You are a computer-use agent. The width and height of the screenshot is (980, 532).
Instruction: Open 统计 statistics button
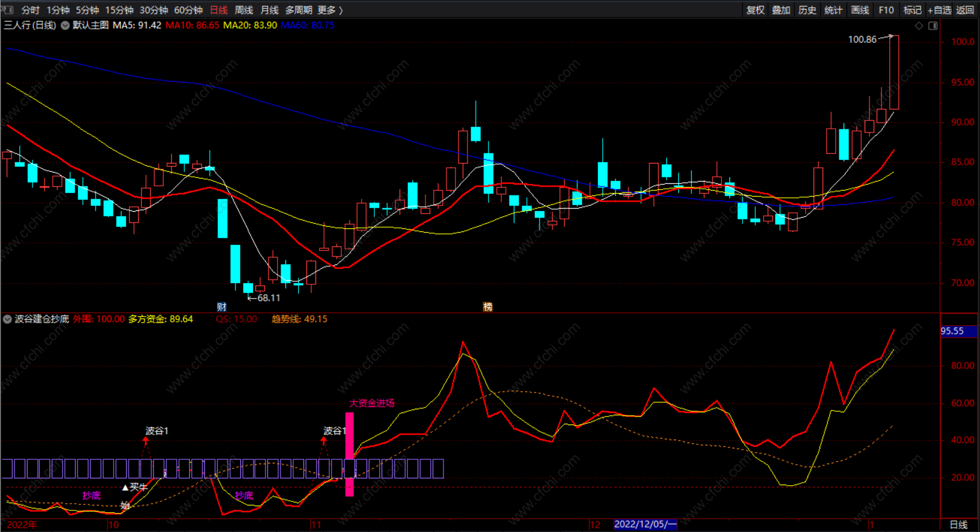tap(833, 10)
